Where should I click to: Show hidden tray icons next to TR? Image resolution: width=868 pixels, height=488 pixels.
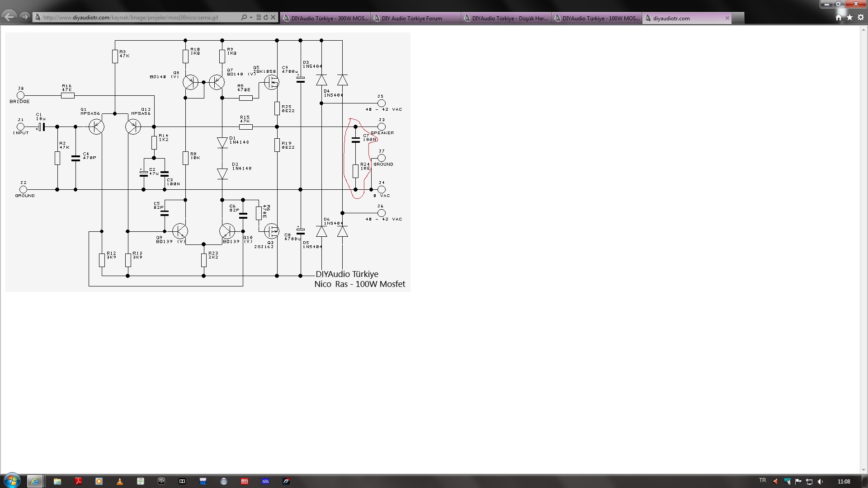click(x=775, y=481)
